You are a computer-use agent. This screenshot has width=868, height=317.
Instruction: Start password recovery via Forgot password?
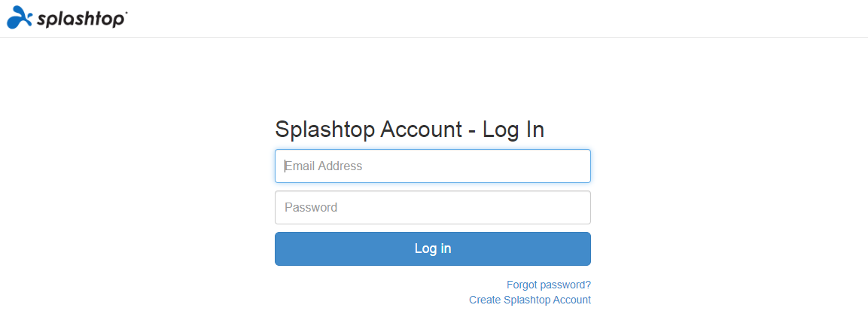548,285
